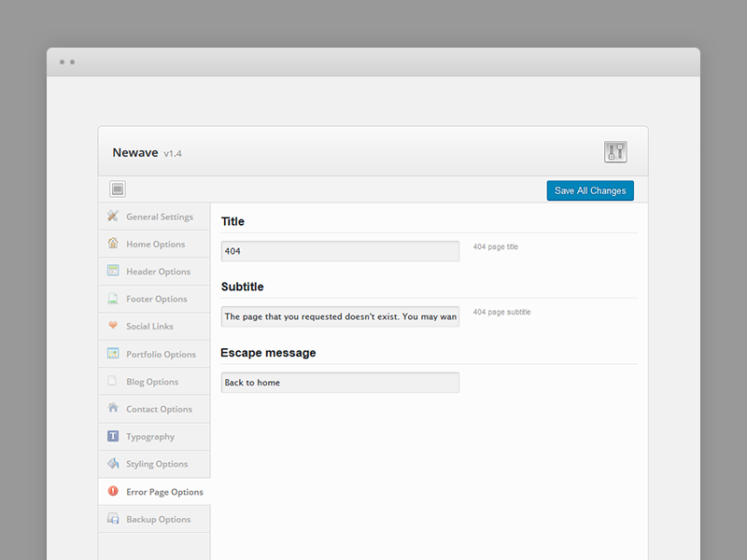
Task: Select the Portfolio Options tab
Action: 154,354
